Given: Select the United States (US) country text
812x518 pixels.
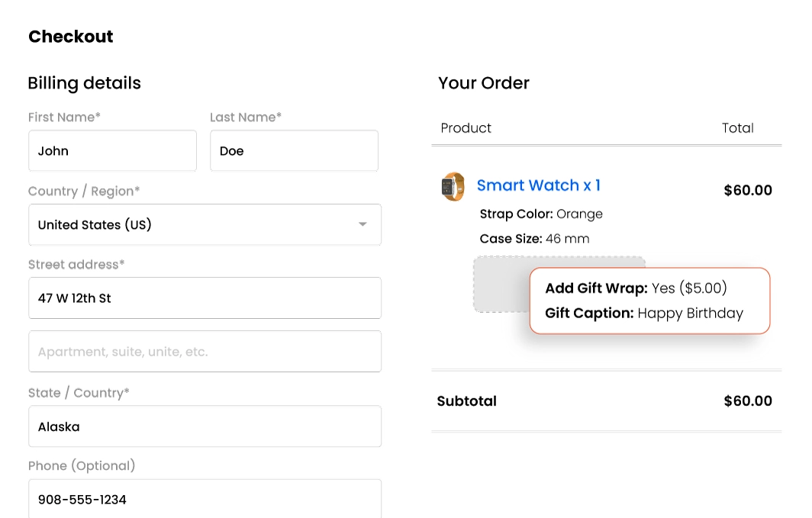Looking at the screenshot, I should tap(95, 225).
